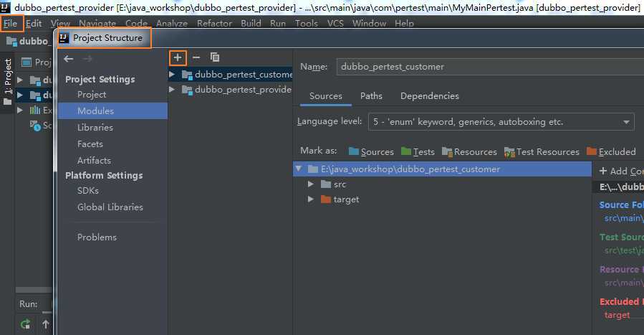
Task: Open the Help menu
Action: [x=404, y=24]
